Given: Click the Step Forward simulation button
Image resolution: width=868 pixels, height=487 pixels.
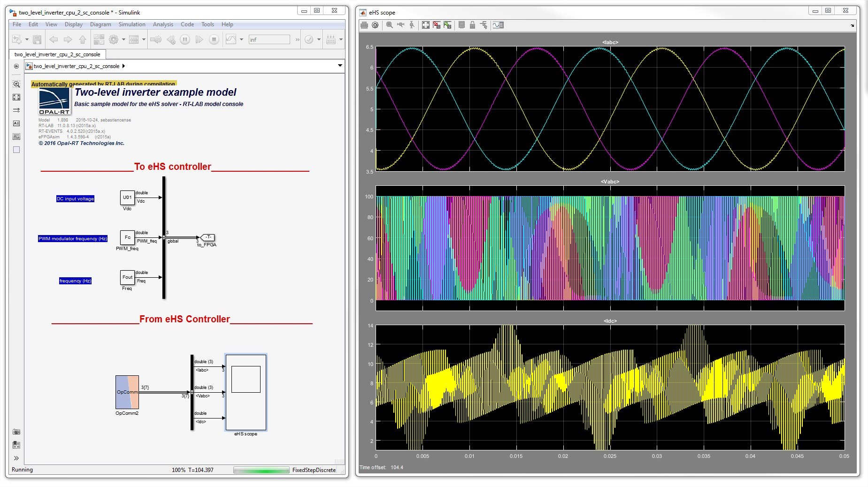Looking at the screenshot, I should click(x=200, y=40).
